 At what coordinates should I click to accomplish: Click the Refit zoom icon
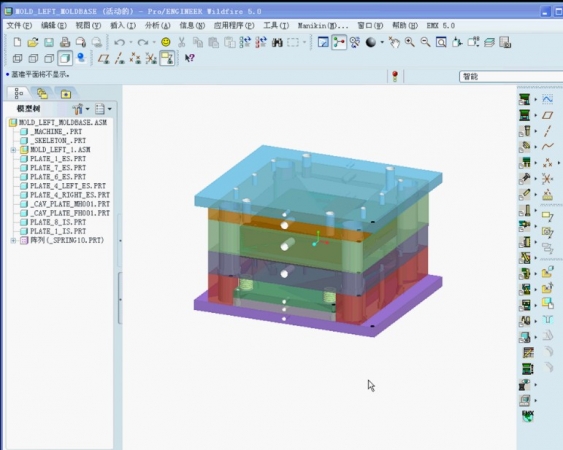coord(441,42)
